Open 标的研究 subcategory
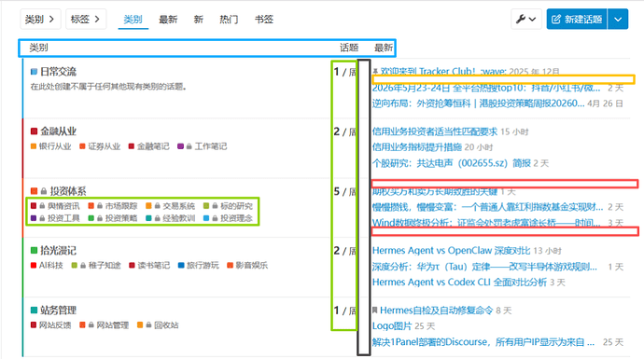This screenshot has width=644, height=359. 228,206
